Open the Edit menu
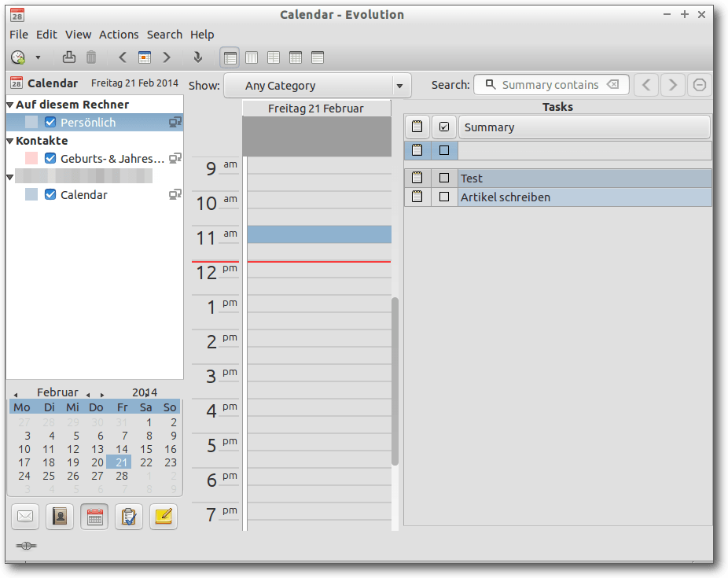Screen dimensions: 728x578 point(46,35)
